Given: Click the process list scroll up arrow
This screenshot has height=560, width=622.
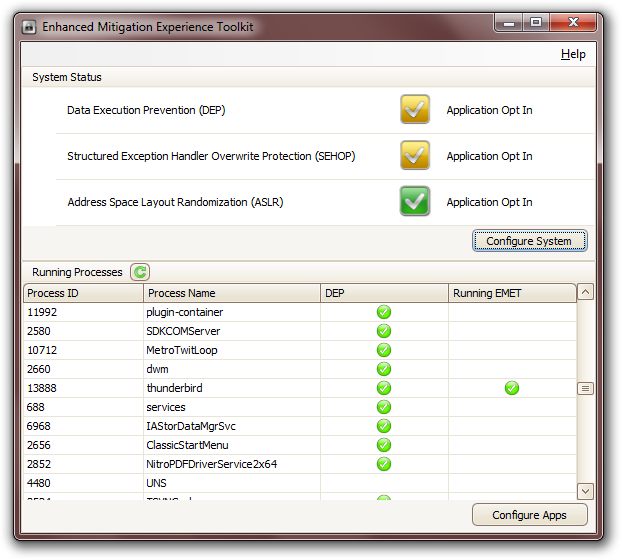Looking at the screenshot, I should tap(586, 292).
